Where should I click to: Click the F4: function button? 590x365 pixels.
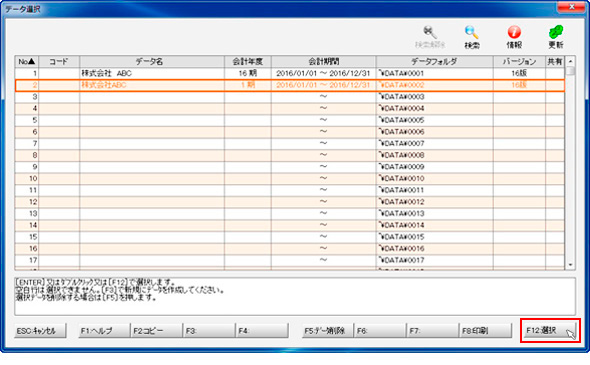pos(262,331)
